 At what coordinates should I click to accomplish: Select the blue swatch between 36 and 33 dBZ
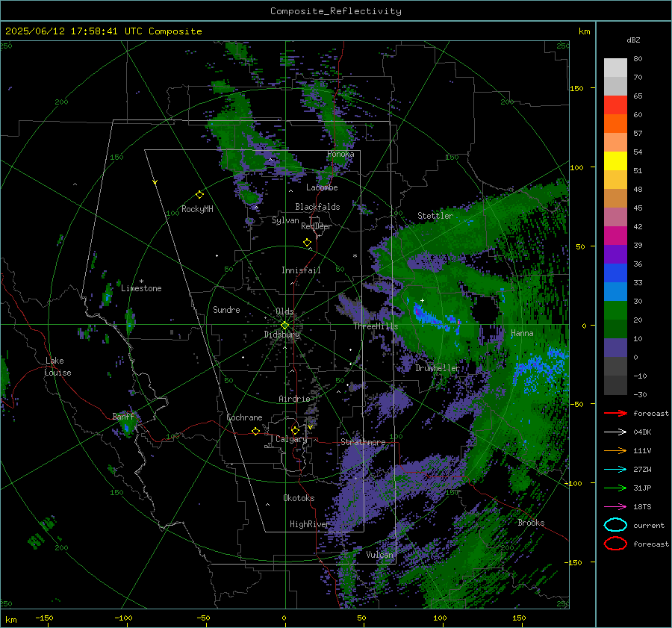click(615, 273)
